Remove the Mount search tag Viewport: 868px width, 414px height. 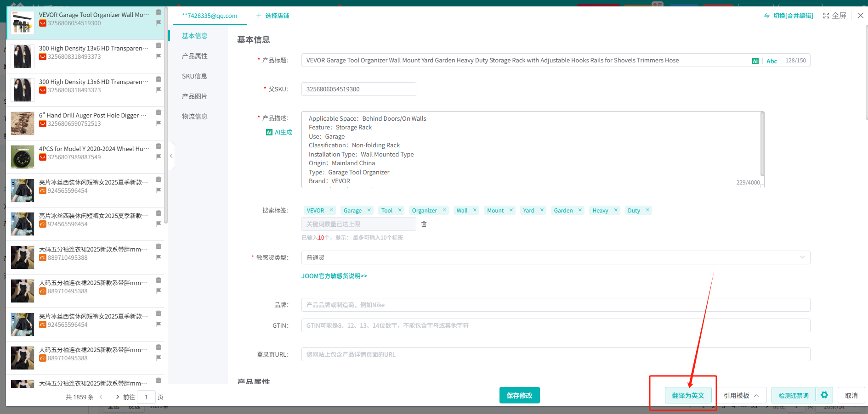pos(511,210)
